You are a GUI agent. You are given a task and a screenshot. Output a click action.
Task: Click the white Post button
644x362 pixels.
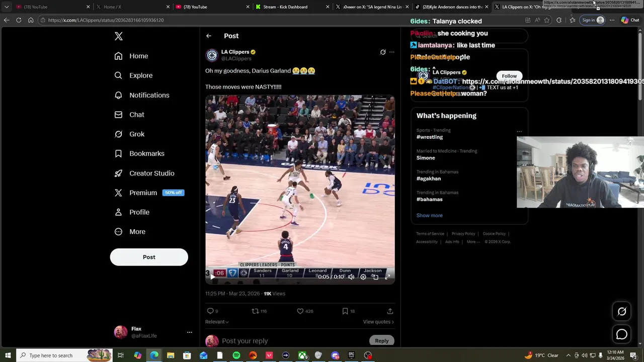coord(149,257)
